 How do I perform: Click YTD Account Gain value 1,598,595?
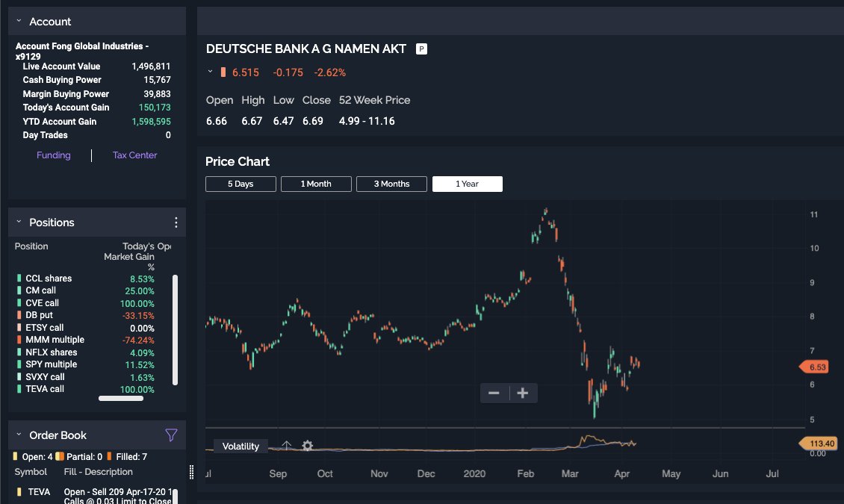pyautogui.click(x=151, y=122)
